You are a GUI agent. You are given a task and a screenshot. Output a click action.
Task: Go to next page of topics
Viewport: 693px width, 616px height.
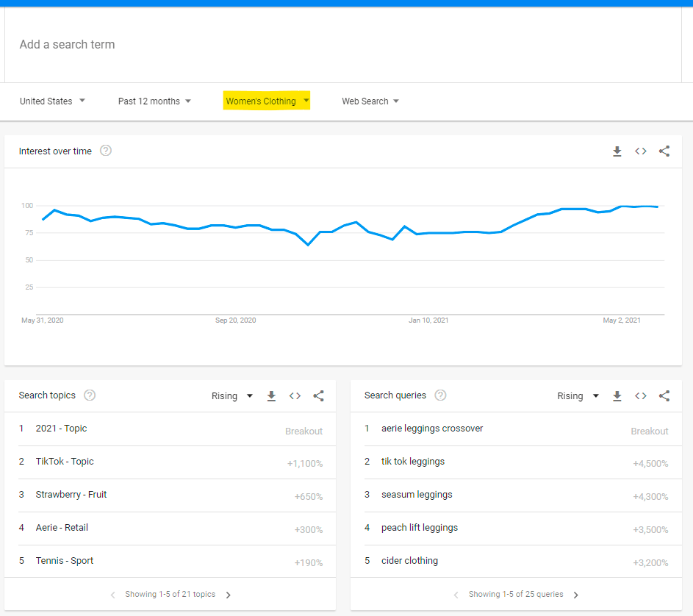click(229, 595)
